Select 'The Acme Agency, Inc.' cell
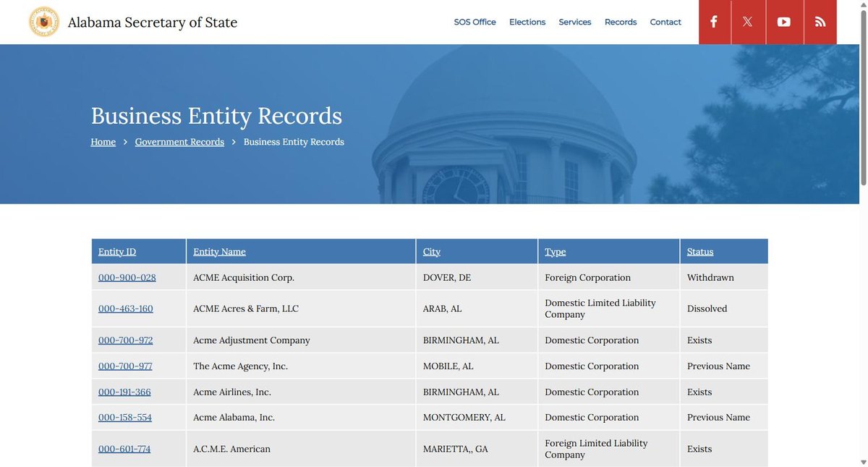The image size is (868, 467). tap(301, 366)
